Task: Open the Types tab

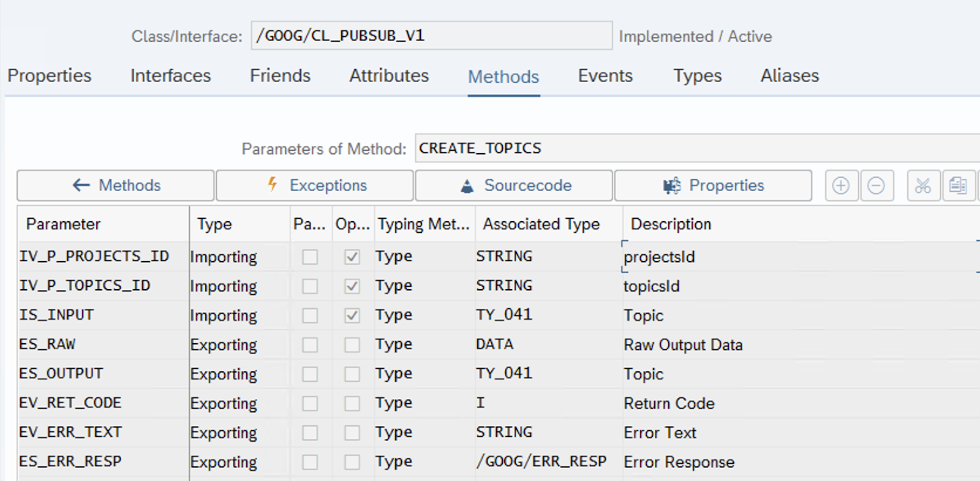Action: tap(697, 76)
